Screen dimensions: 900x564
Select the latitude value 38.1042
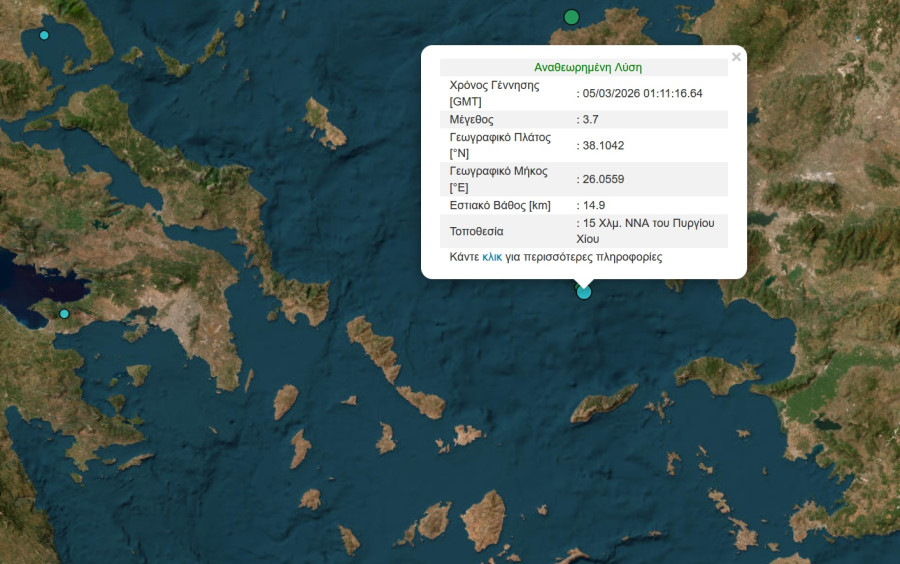point(603,145)
